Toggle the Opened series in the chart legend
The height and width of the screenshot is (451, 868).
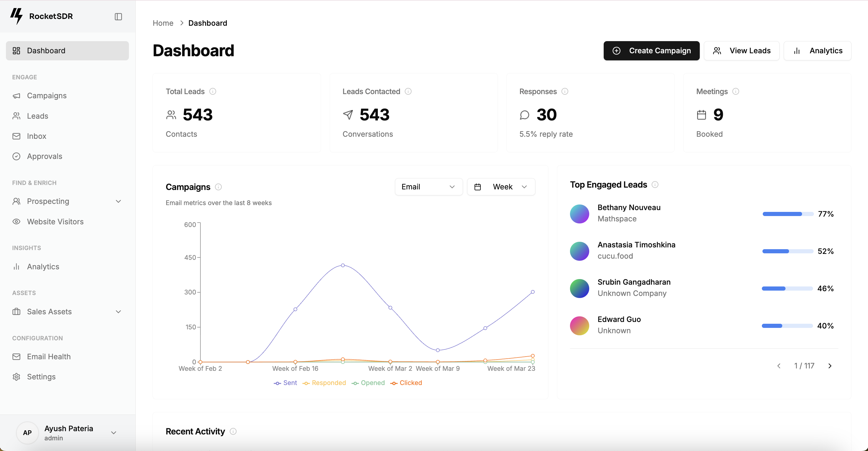pyautogui.click(x=368, y=383)
